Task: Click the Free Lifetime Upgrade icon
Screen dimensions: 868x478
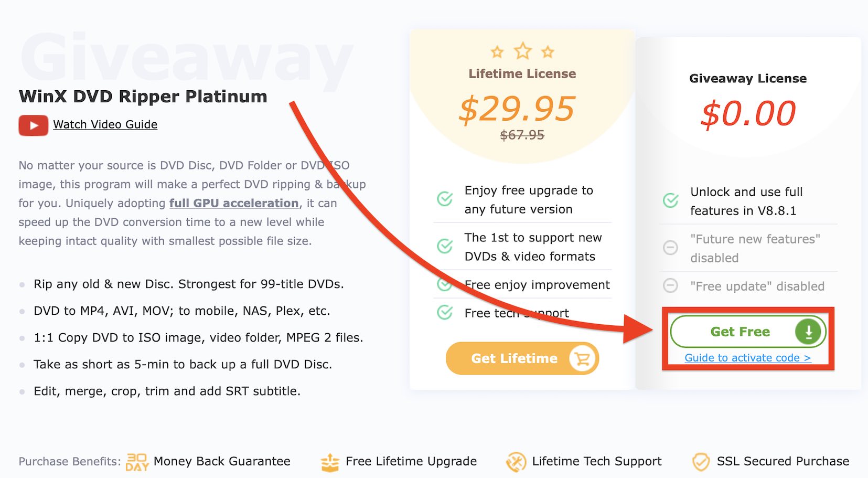Action: coord(330,462)
